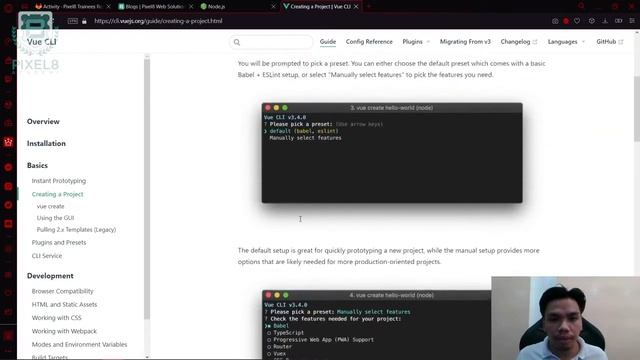Screen dimensions: 640x360
Task: Collapse the Development sidebar section
Action: point(50,276)
